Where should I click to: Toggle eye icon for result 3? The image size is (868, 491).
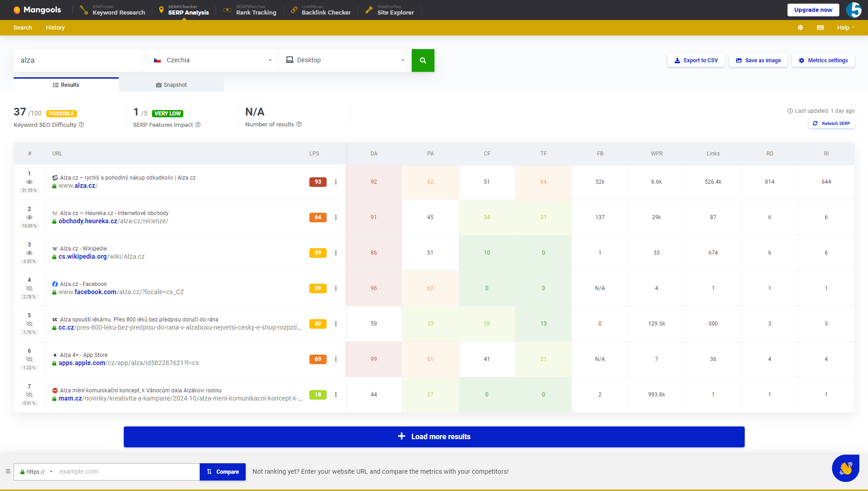coord(30,253)
